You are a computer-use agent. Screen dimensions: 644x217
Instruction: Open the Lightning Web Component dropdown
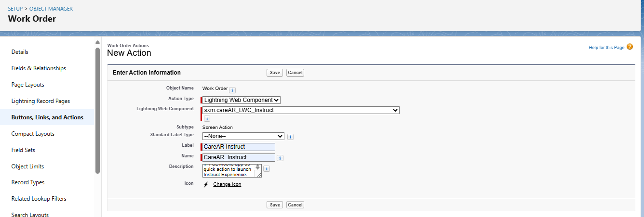[301, 110]
